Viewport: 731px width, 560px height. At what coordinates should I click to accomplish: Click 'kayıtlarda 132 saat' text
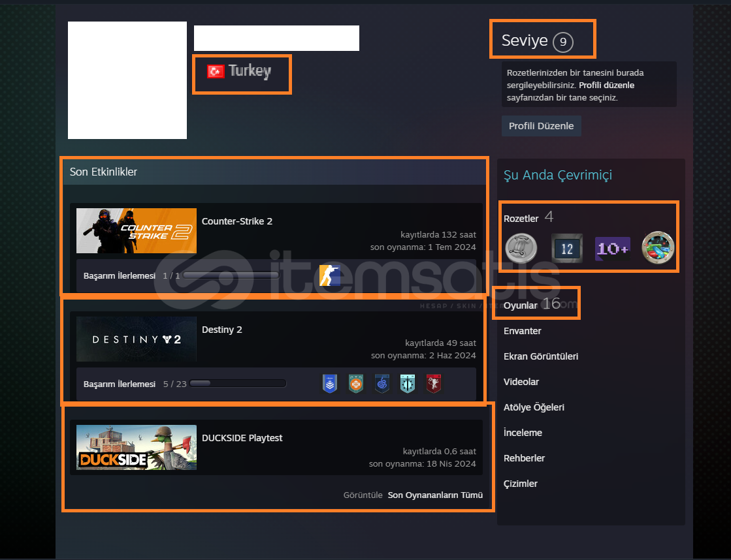pyautogui.click(x=438, y=234)
